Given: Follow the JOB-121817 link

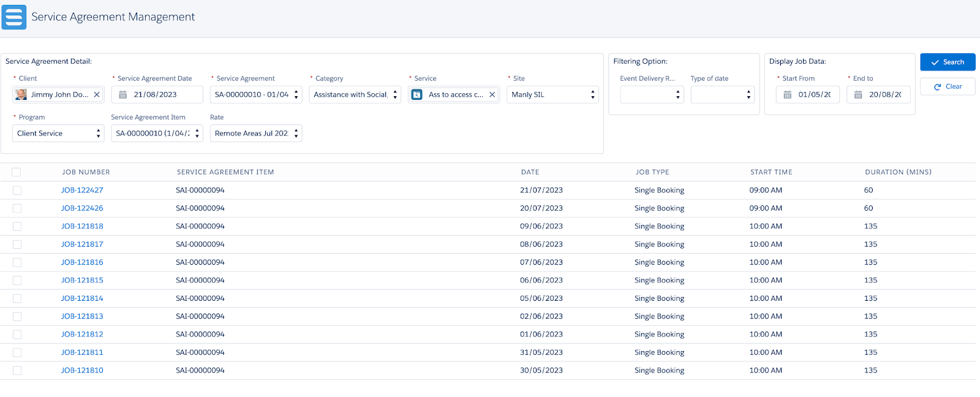Looking at the screenshot, I should pos(82,244).
